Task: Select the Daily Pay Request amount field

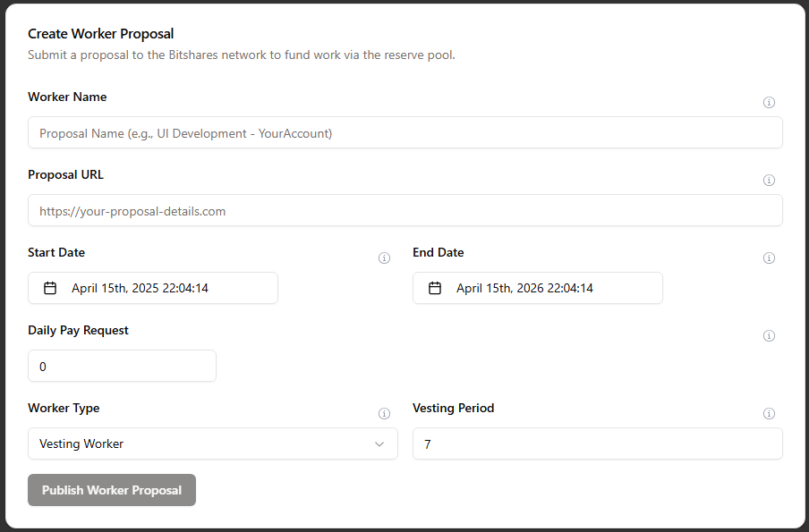Action: point(122,366)
